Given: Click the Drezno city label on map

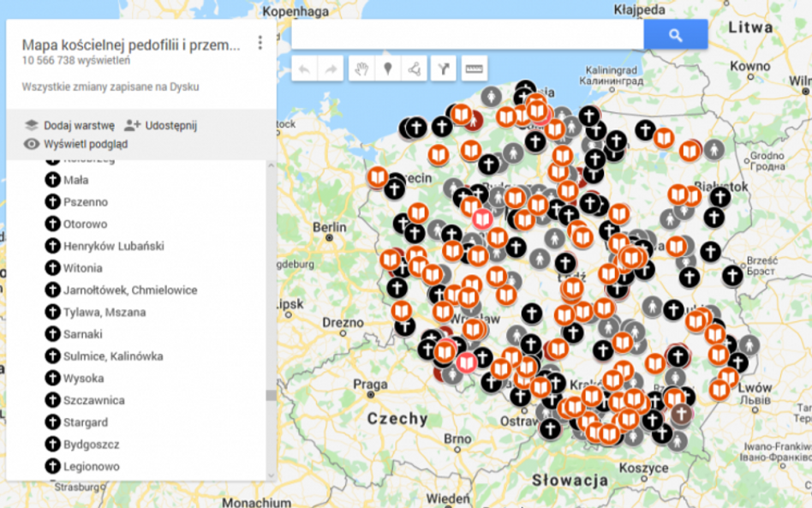Looking at the screenshot, I should click(x=343, y=323).
